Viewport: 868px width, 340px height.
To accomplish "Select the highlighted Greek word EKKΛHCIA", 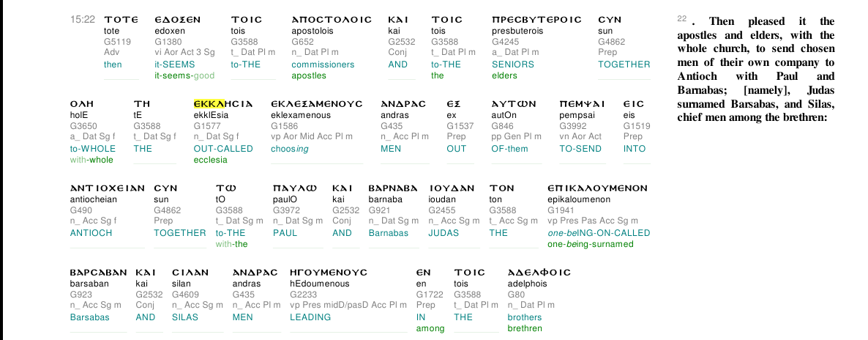I will [222, 104].
